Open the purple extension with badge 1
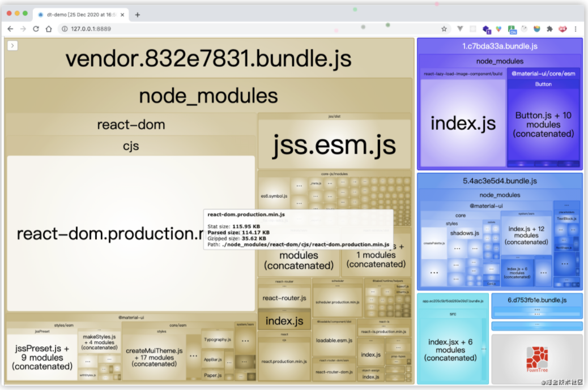Image resolution: width=588 pixels, height=390 pixels. pos(487,29)
